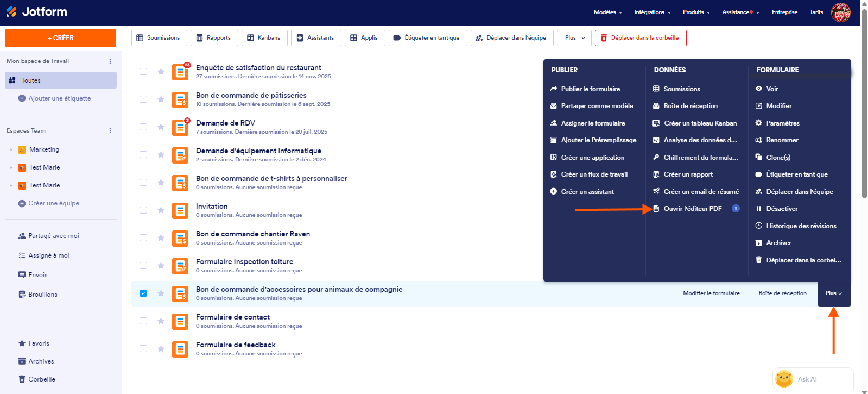Tick the Formulaire de contact checkbox
This screenshot has height=394, width=868.
coord(143,321)
